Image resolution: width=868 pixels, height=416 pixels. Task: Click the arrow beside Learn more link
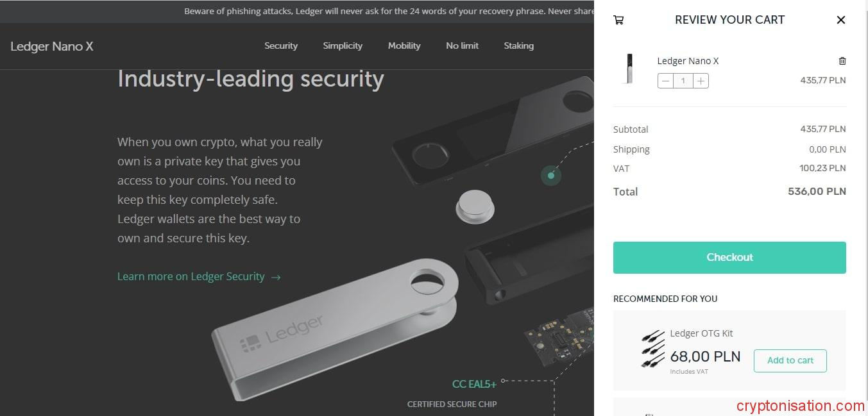point(276,277)
